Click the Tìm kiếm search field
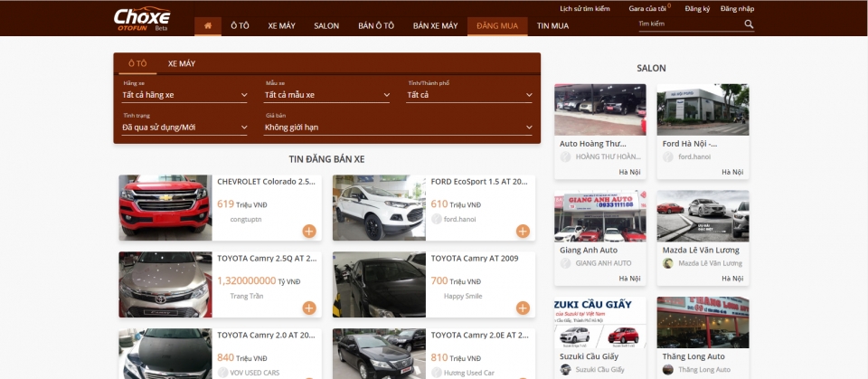Image resolution: width=868 pixels, height=379 pixels. [690, 24]
